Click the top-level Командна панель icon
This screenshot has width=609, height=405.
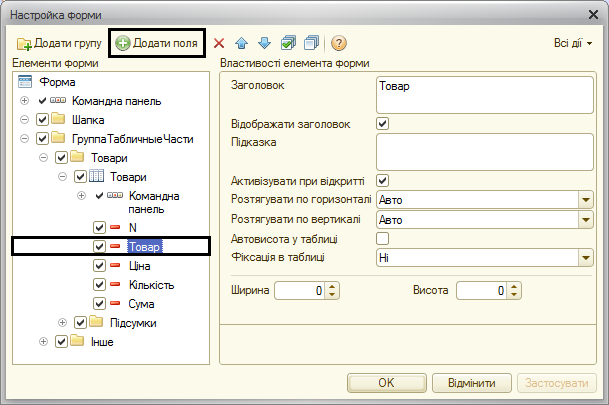pos(58,101)
